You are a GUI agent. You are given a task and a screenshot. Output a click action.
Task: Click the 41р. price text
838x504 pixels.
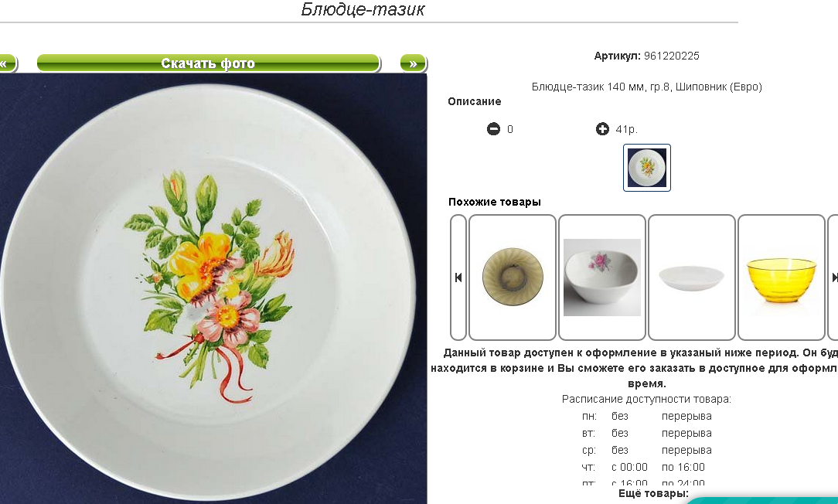coord(626,129)
